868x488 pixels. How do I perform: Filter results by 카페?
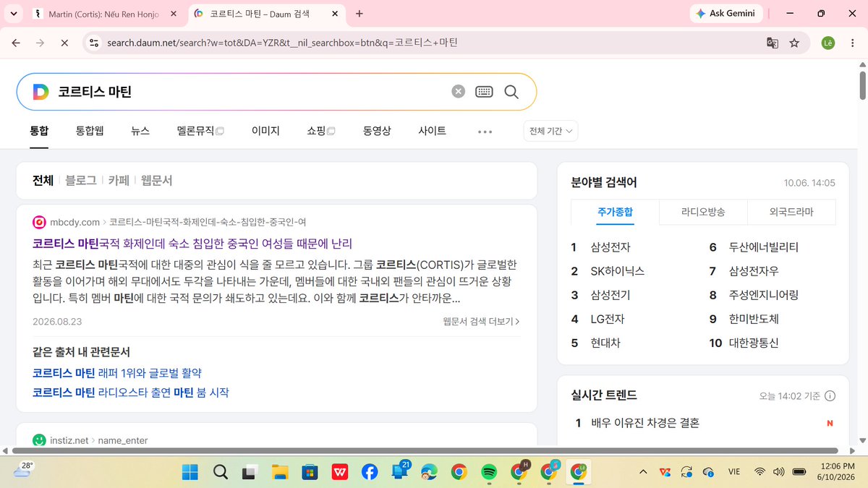[119, 181]
